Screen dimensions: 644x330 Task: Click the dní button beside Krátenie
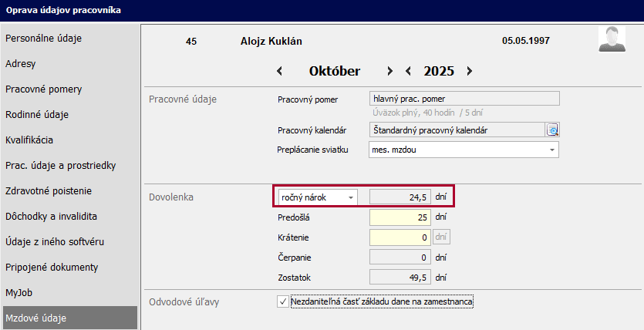tap(443, 237)
